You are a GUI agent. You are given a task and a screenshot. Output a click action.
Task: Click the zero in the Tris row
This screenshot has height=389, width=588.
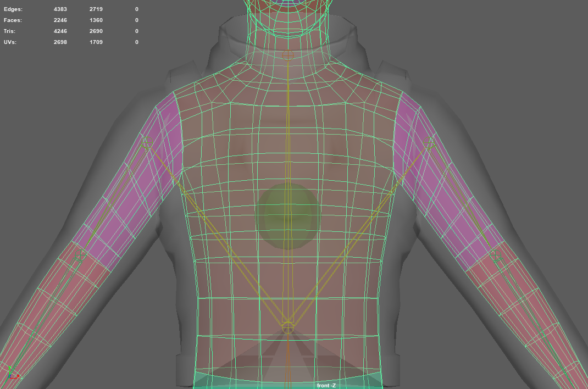pos(137,31)
